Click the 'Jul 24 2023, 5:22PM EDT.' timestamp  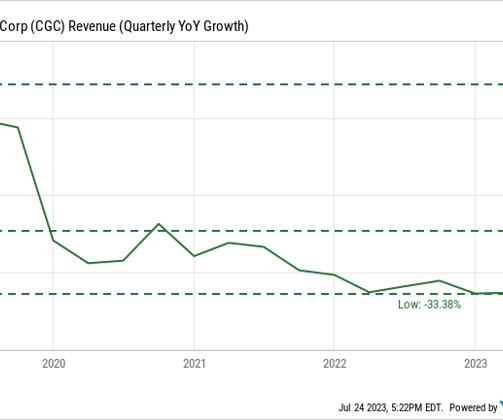pos(391,407)
